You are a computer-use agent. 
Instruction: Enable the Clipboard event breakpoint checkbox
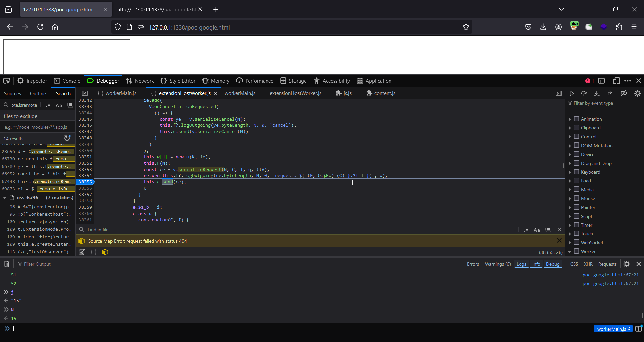pyautogui.click(x=576, y=127)
